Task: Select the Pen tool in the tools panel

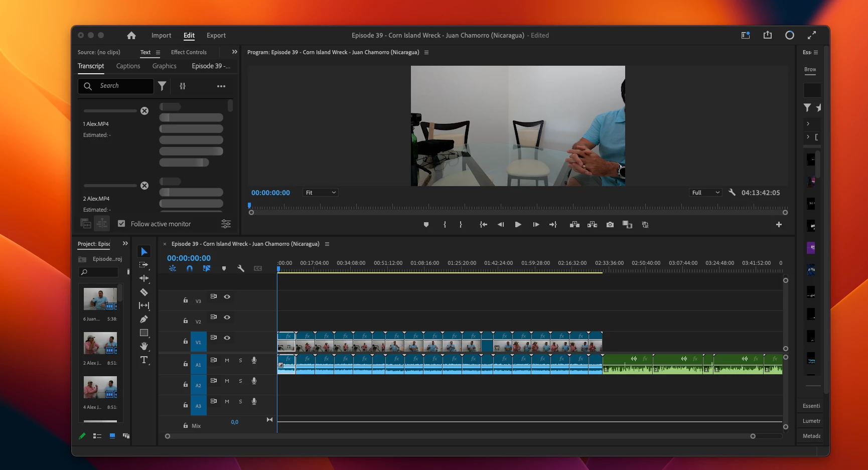Action: 144,319
